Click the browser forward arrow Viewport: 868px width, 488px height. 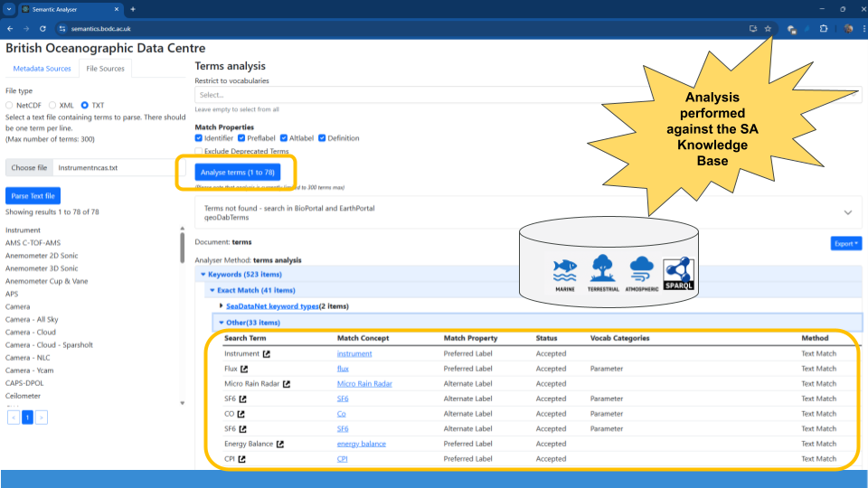point(26,29)
